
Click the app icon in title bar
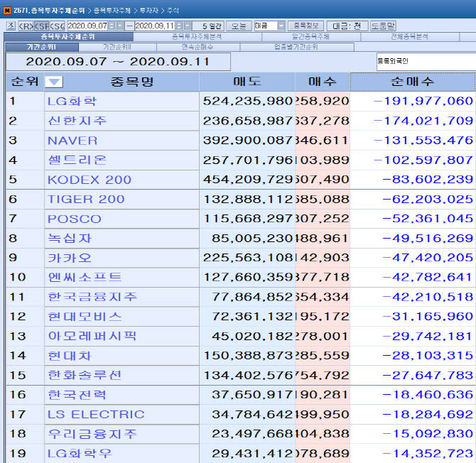tap(7, 11)
